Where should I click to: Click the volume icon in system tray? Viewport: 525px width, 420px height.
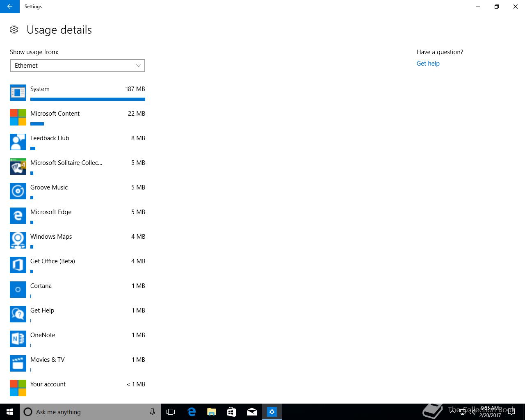[x=472, y=412]
